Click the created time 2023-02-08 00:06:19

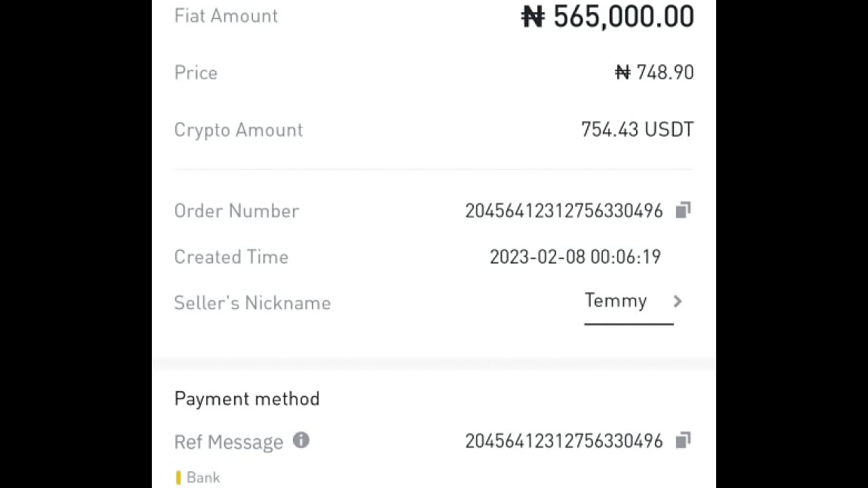click(x=575, y=257)
